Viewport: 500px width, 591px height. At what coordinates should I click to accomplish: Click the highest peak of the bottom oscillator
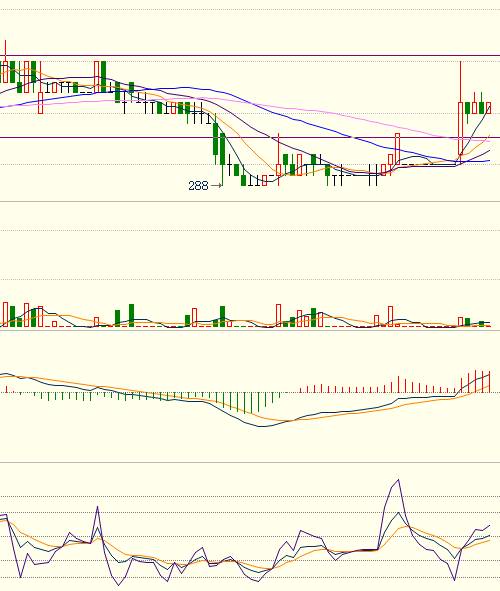coord(398,480)
